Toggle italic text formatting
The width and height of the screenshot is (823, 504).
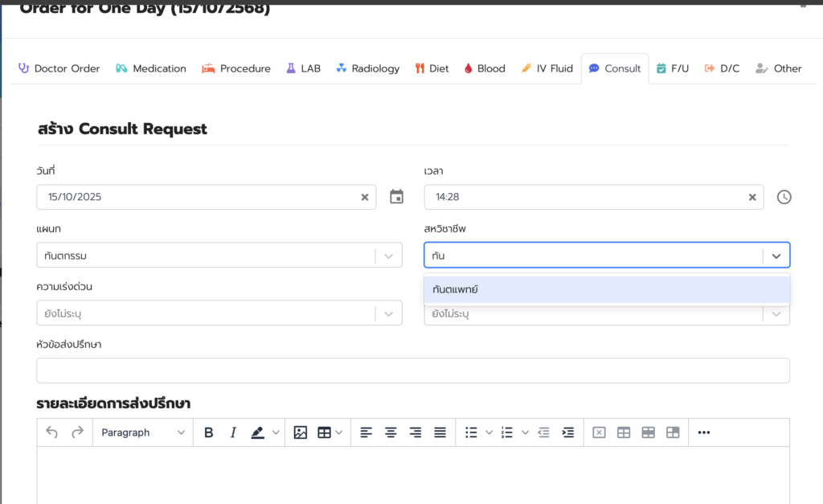click(233, 432)
